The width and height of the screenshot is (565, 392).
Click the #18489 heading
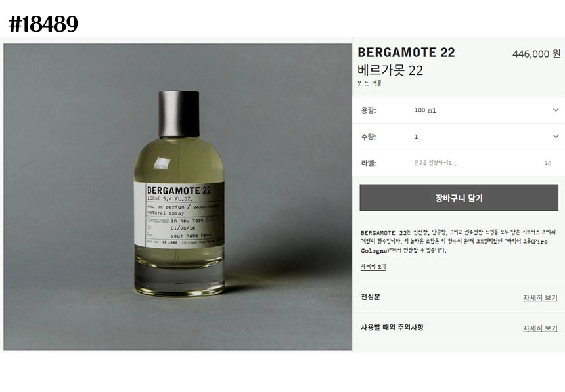tap(43, 24)
